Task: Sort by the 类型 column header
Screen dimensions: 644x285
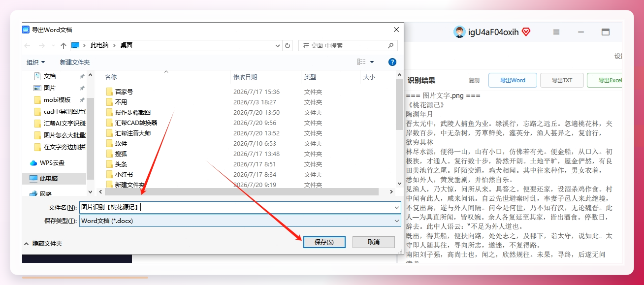Action: click(x=310, y=77)
